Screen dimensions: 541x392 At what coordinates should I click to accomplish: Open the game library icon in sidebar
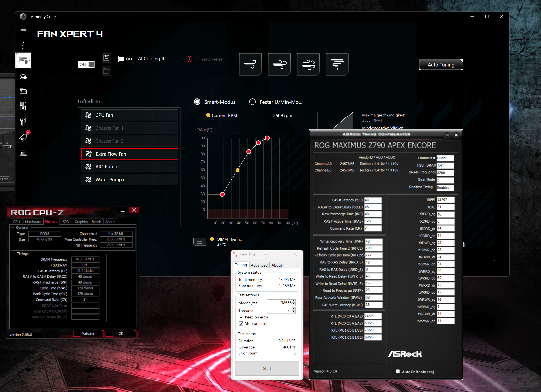(23, 91)
